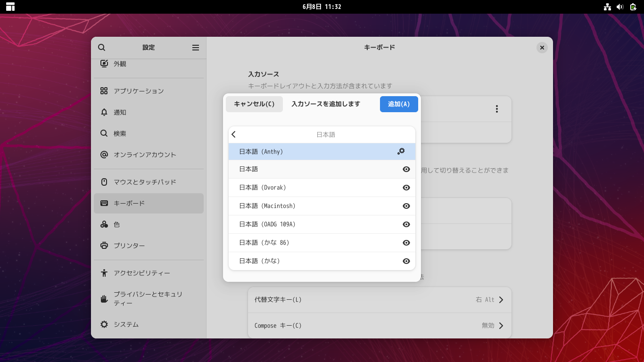Open アクセシビリティー settings page
The image size is (644, 362).
(149, 273)
